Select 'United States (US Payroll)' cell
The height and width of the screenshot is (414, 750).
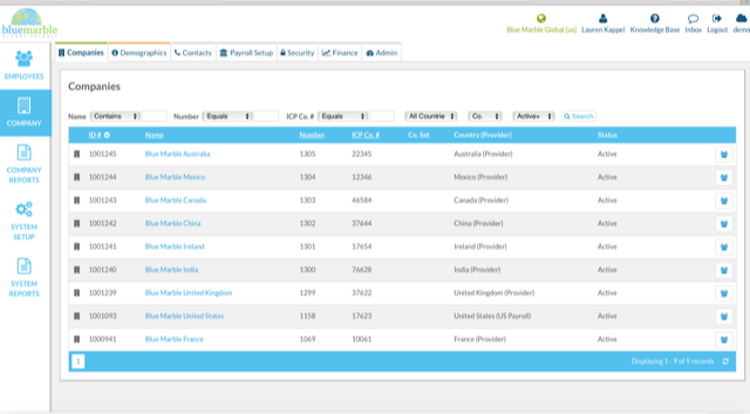(x=492, y=316)
